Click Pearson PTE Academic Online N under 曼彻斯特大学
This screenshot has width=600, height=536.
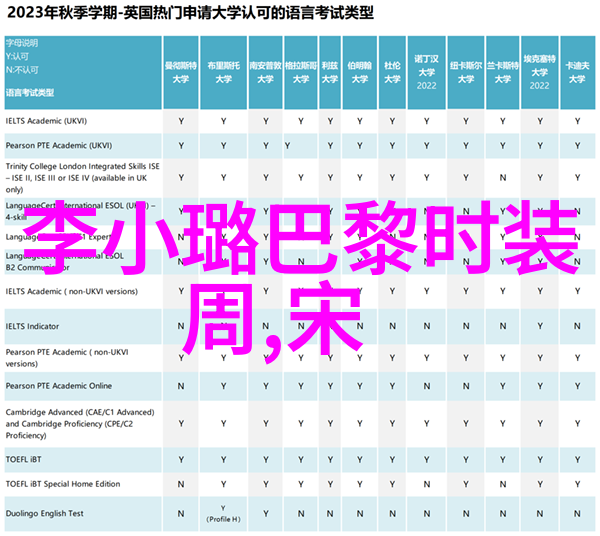tap(181, 386)
